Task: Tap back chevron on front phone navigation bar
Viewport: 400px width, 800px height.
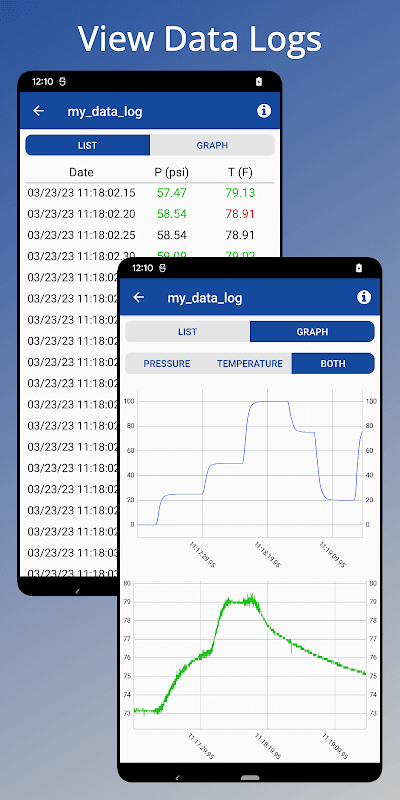Action: [178, 778]
